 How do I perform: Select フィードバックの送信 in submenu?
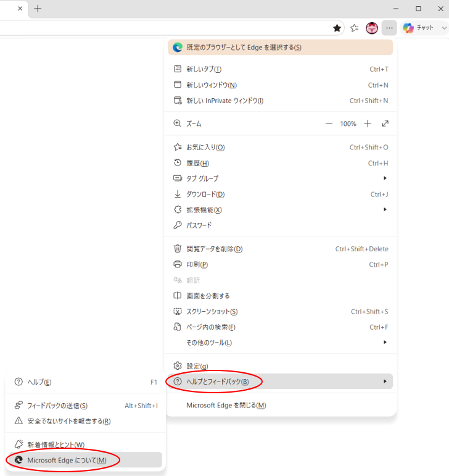(x=86, y=406)
